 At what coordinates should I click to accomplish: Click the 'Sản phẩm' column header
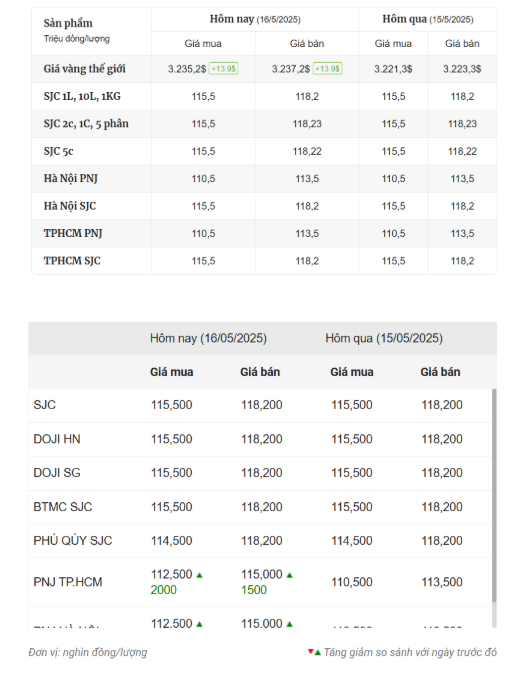point(68,23)
